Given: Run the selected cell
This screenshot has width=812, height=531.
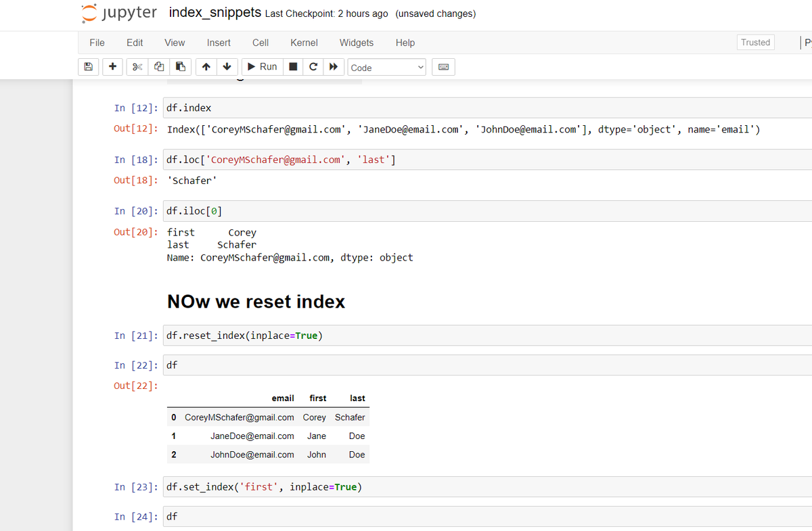Looking at the screenshot, I should [263, 67].
